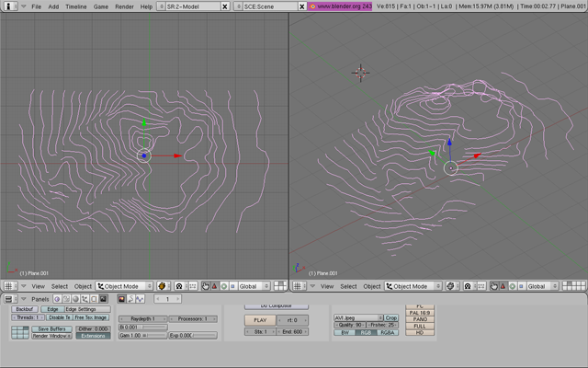Open Global orientation dropdown right viewport
The image size is (588, 368).
click(542, 286)
